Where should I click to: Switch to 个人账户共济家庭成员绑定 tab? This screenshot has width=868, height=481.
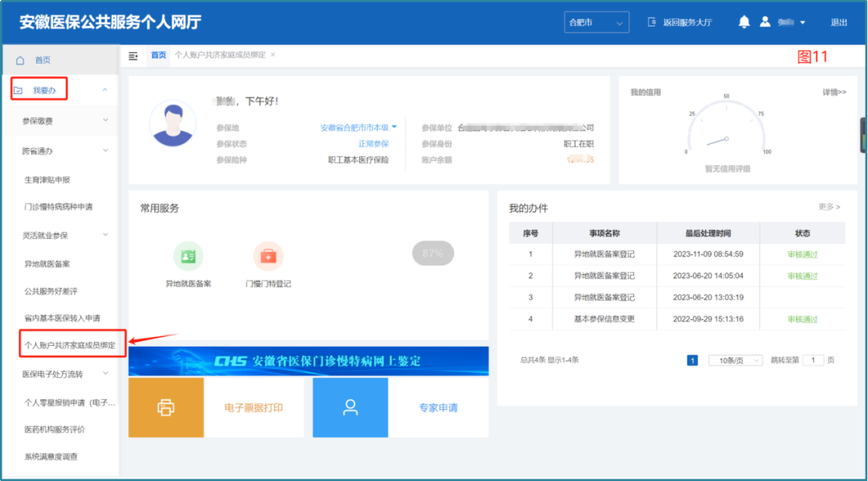pyautogui.click(x=220, y=55)
